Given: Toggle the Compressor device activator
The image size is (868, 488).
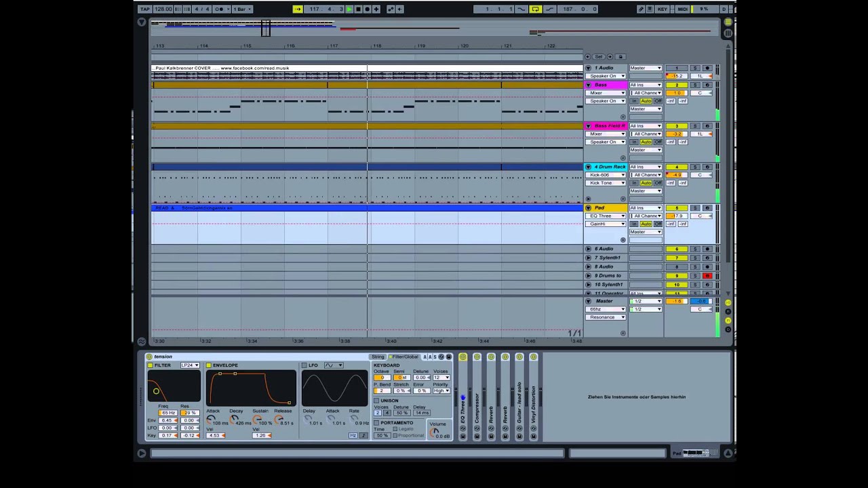Looking at the screenshot, I should (x=477, y=357).
